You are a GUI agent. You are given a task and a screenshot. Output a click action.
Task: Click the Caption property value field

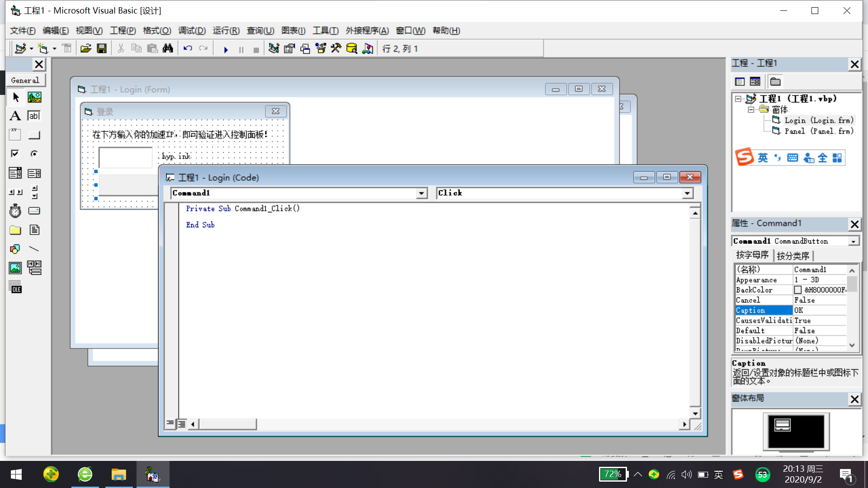[819, 310]
